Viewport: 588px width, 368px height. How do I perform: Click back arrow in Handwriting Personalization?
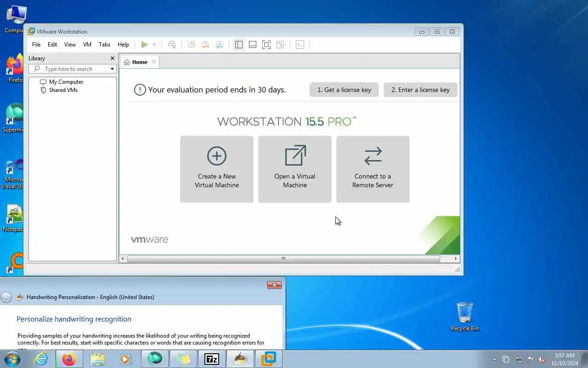6,297
